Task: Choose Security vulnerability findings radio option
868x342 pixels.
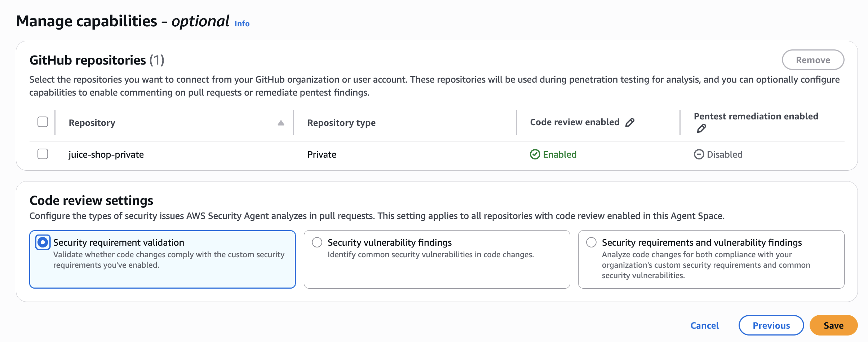Action: pos(317,242)
